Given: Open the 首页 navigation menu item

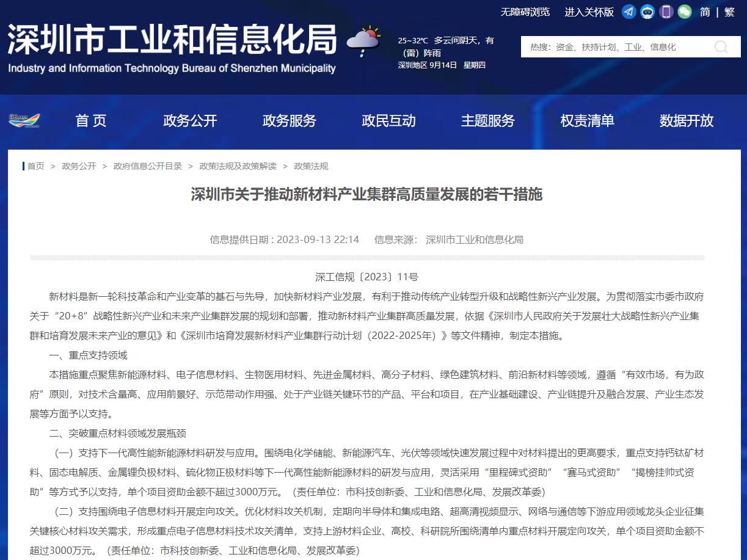Looking at the screenshot, I should [x=91, y=121].
